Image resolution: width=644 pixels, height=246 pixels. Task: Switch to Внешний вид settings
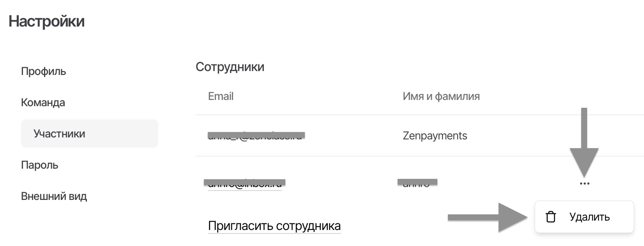[54, 196]
